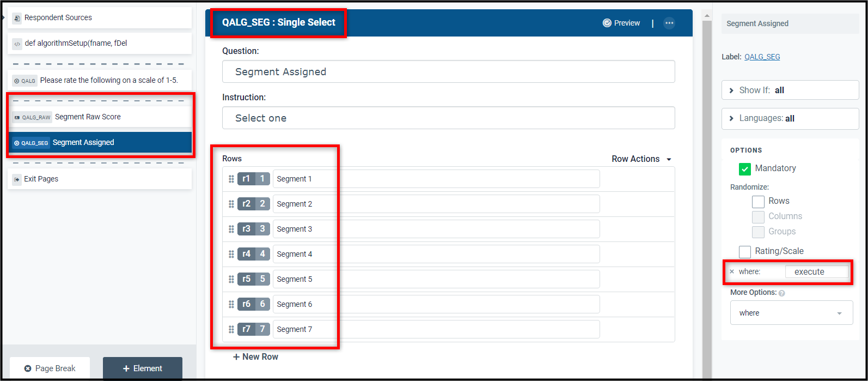Image resolution: width=868 pixels, height=381 pixels.
Task: Open the three-dot more menu in header
Action: pos(669,23)
